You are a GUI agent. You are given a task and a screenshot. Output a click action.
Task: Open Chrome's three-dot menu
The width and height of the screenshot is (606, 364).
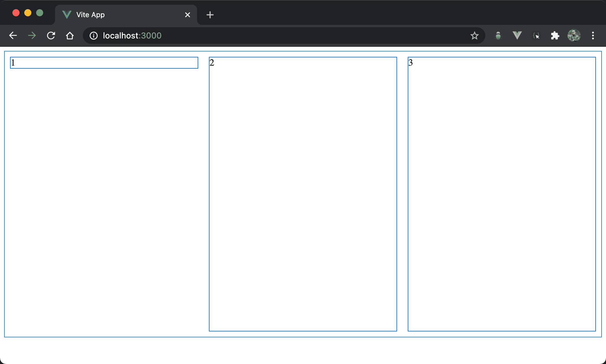click(593, 36)
